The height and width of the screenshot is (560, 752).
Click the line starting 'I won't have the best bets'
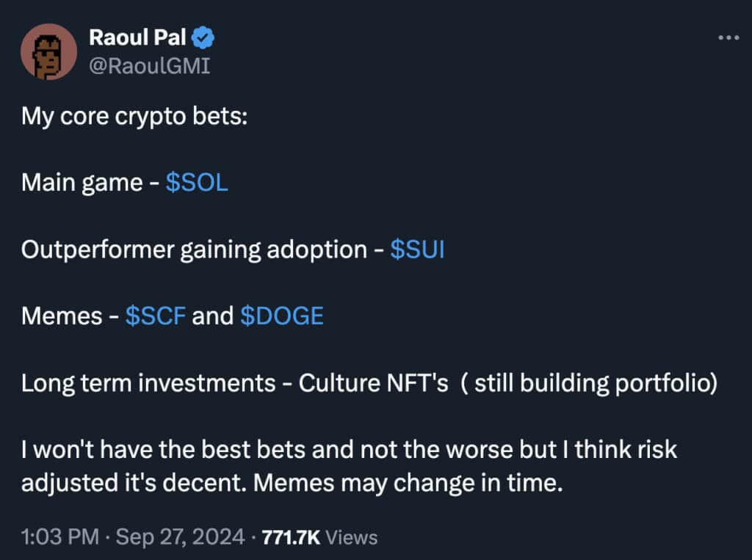pos(349,450)
